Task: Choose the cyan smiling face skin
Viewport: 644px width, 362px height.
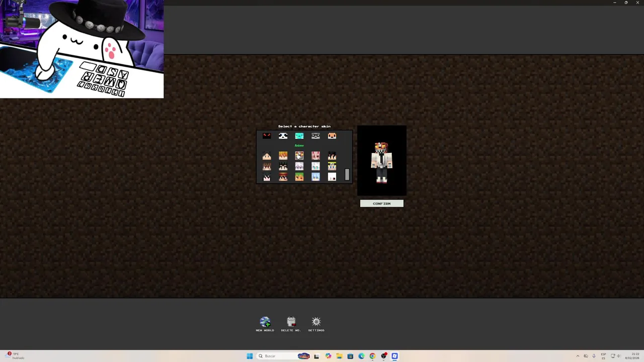Action: point(299,136)
